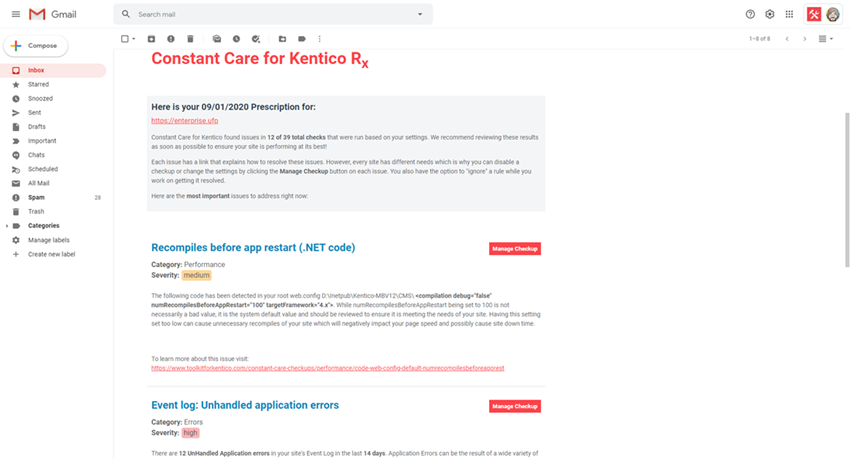Open the enterprise.ufp site link

(184, 121)
